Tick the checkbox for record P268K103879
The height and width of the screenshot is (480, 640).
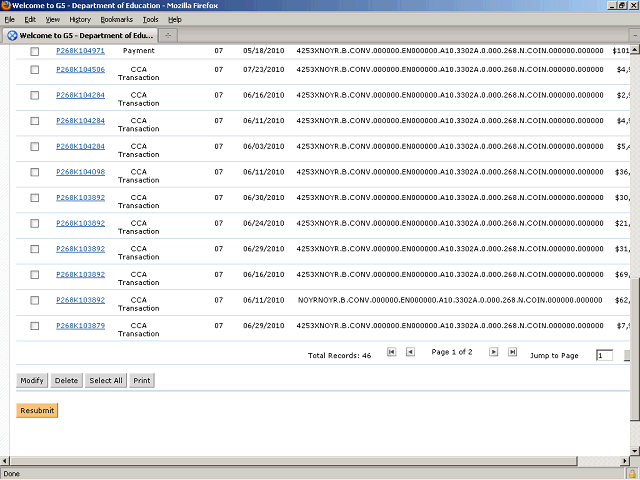(35, 325)
